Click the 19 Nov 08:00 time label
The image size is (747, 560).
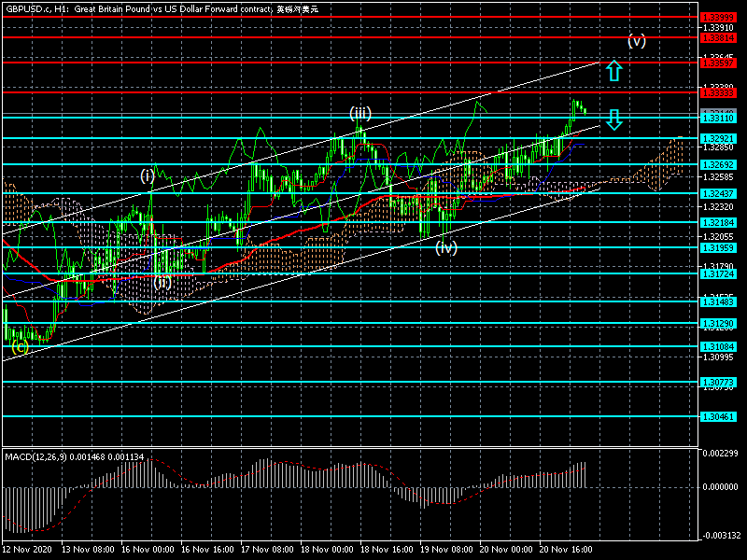[x=446, y=549]
